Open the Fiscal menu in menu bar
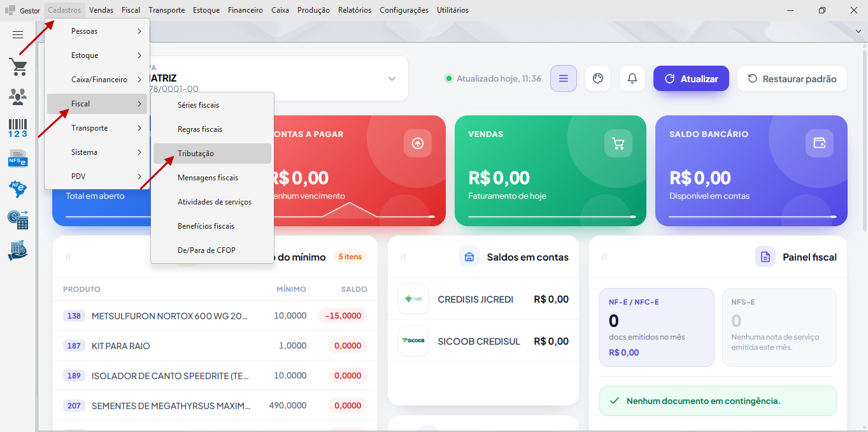The image size is (868, 432). click(x=131, y=10)
